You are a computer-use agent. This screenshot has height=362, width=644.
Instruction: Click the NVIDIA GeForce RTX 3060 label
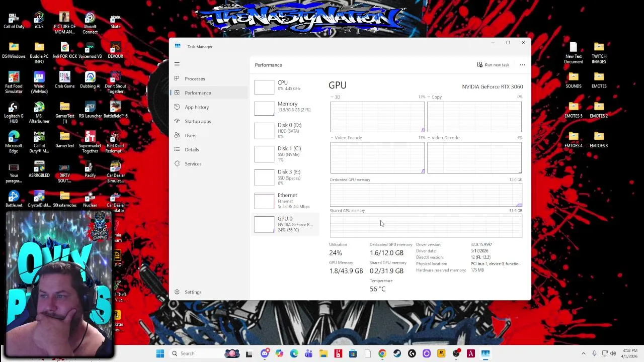point(493,86)
